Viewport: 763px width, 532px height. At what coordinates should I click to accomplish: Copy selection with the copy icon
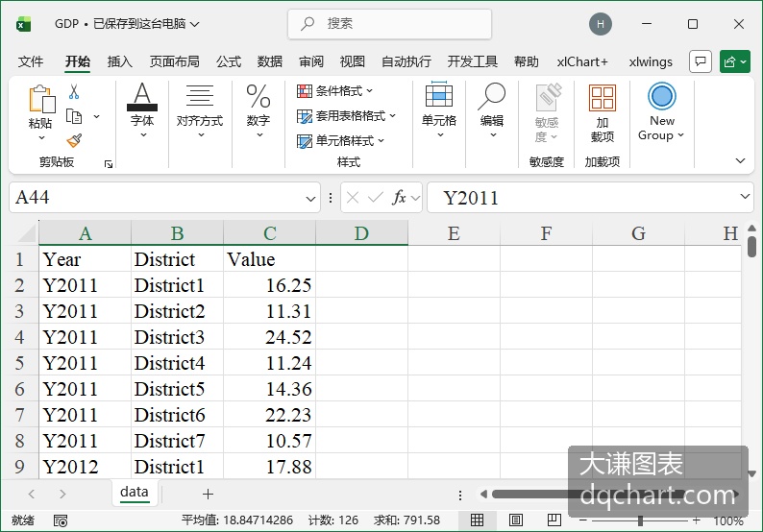tap(74, 117)
